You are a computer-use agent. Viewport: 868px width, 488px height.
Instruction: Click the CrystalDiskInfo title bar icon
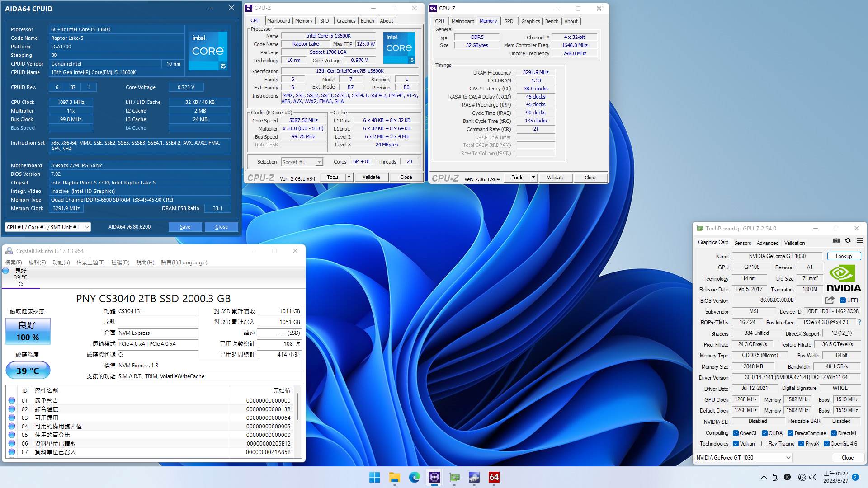pyautogui.click(x=9, y=251)
